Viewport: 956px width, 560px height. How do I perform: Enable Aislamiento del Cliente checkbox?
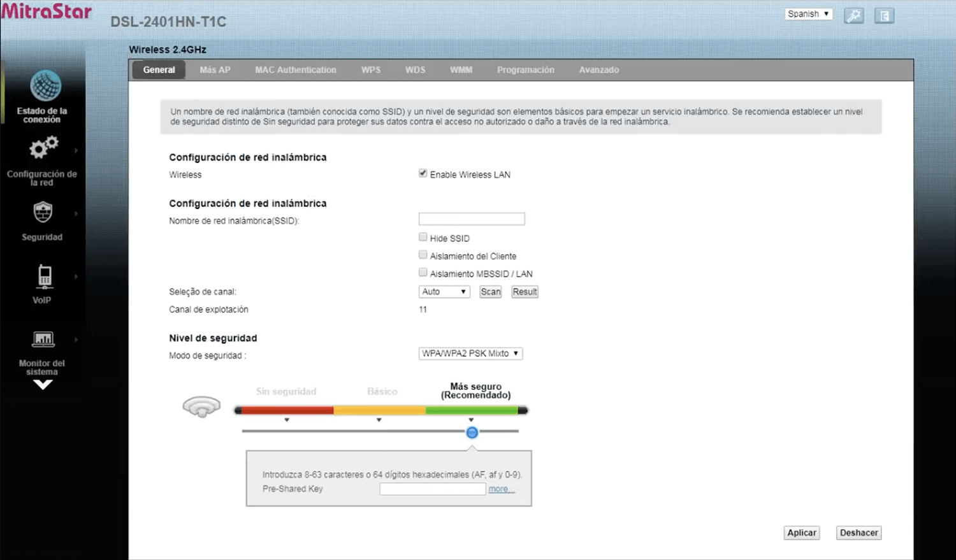coord(423,255)
